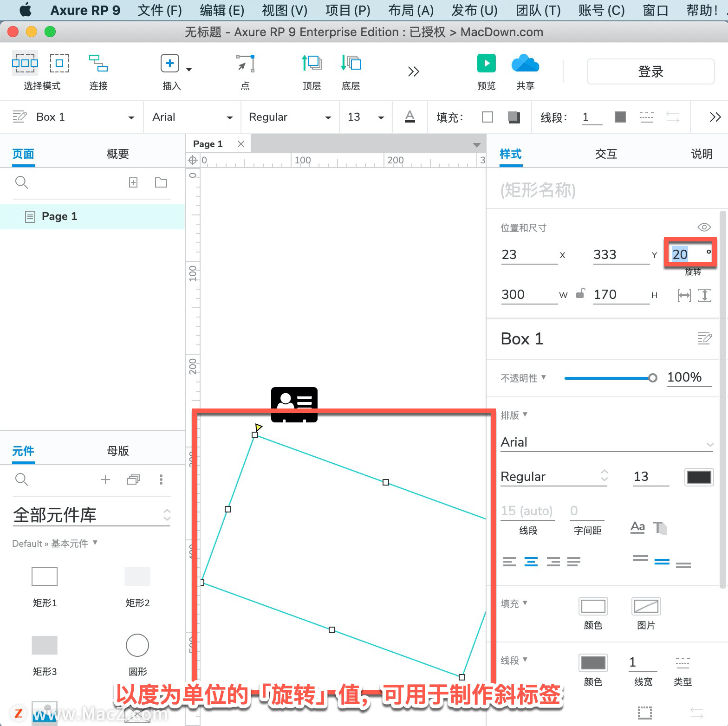Click the fill 图片 image button
This screenshot has height=726, width=728.
click(646, 606)
